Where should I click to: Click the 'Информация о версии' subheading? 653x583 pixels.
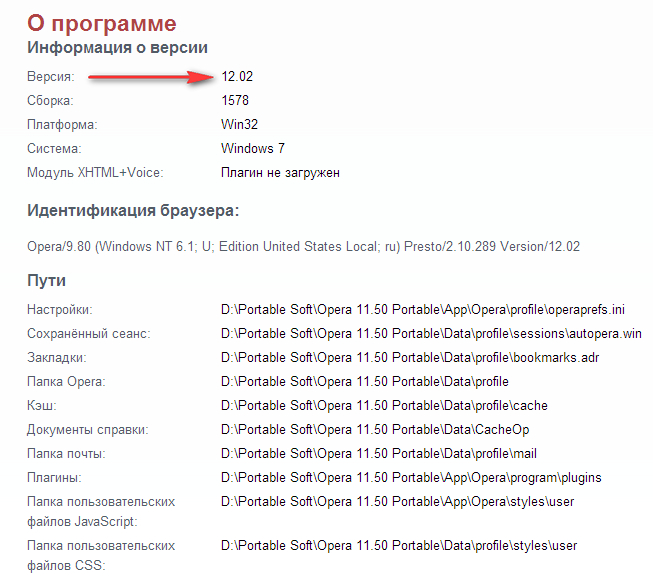(117, 47)
